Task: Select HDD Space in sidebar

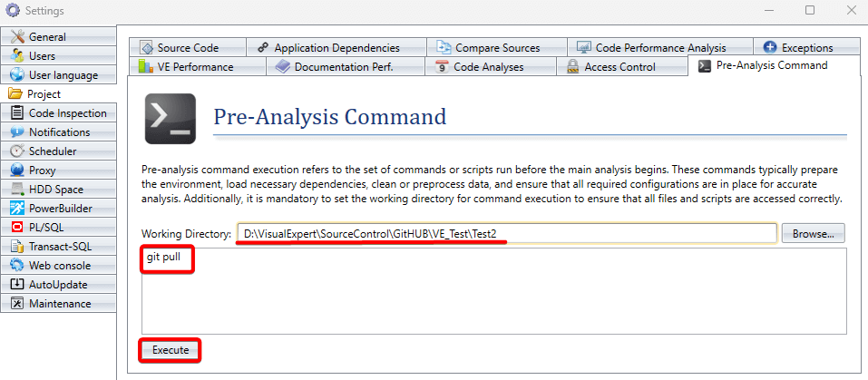Action: pos(58,190)
